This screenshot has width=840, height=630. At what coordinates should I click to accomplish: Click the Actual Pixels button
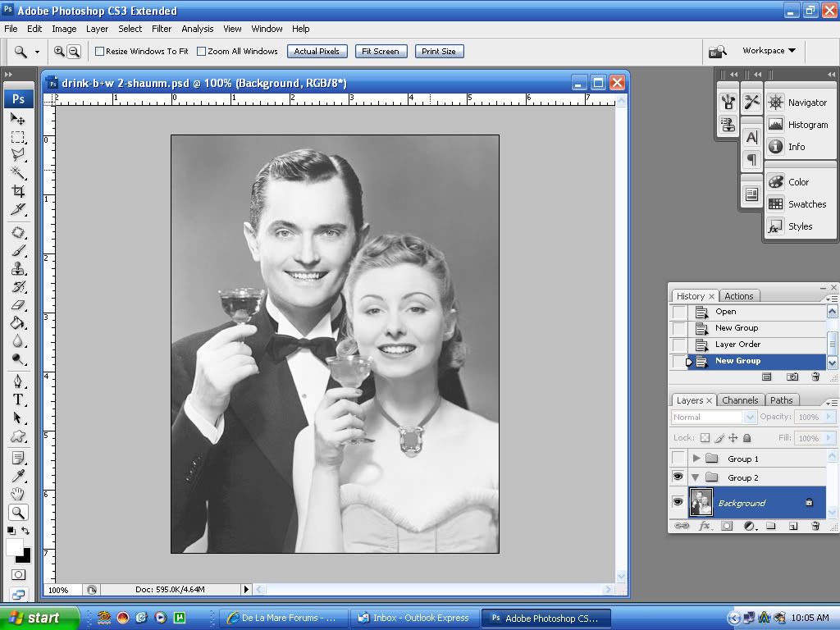click(317, 51)
